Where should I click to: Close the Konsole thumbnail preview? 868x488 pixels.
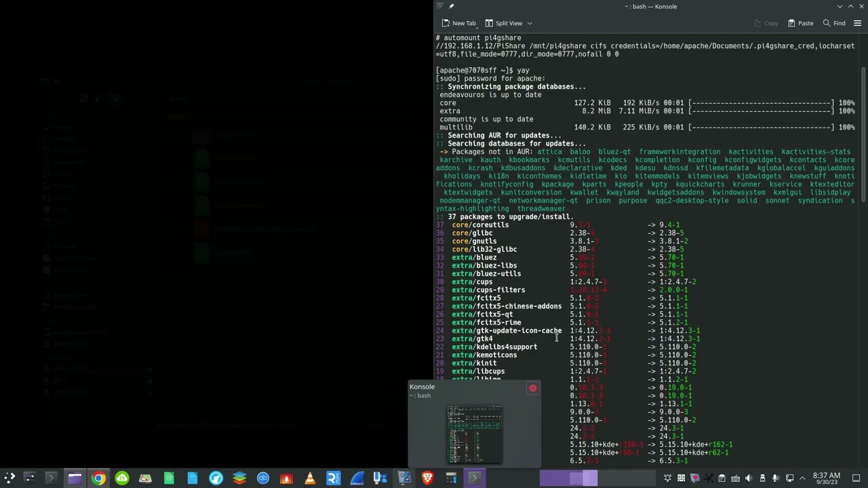tap(533, 388)
